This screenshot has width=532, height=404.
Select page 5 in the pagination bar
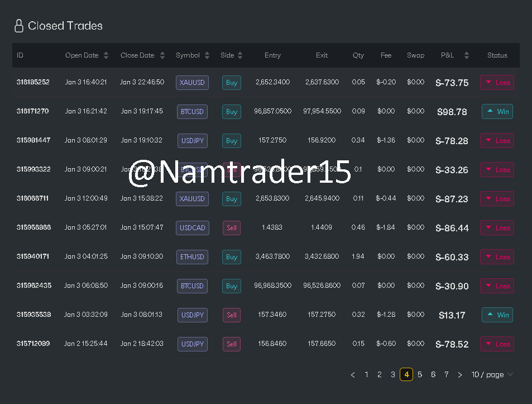[x=420, y=374]
